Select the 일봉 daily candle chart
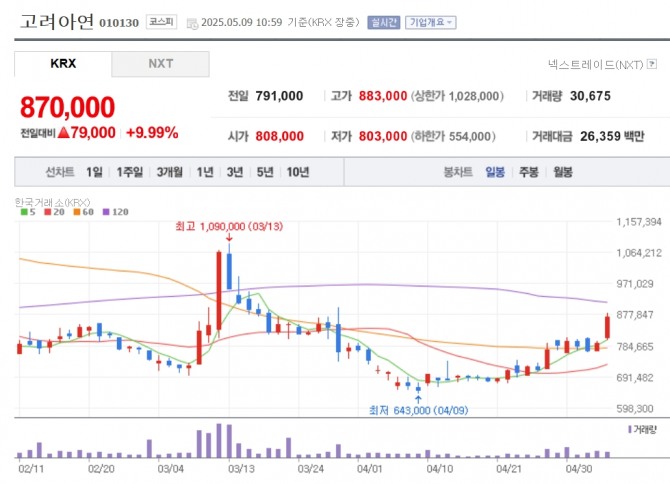Screen dimensions: 670x484 click(495, 172)
